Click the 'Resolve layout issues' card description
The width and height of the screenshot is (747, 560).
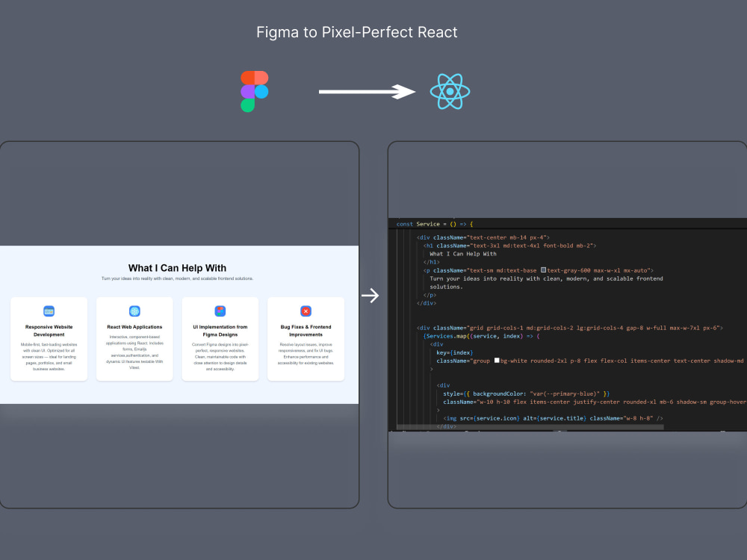(306, 354)
